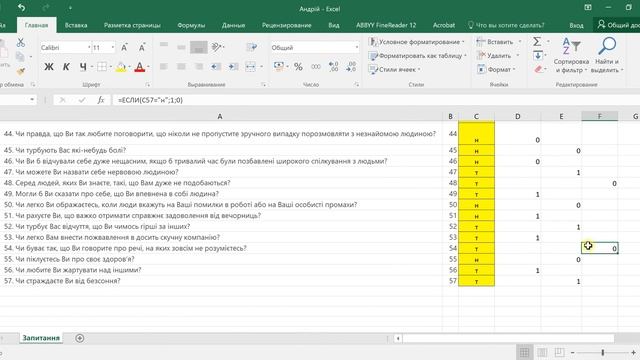The height and width of the screenshot is (360, 640).
Task: Add a new sheet with plus icon
Action: (80, 338)
